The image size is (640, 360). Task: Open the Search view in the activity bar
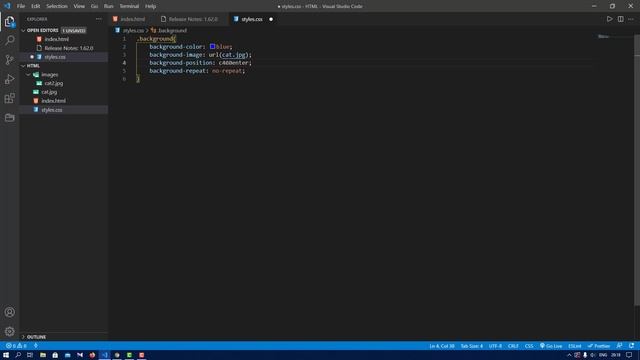point(9,40)
